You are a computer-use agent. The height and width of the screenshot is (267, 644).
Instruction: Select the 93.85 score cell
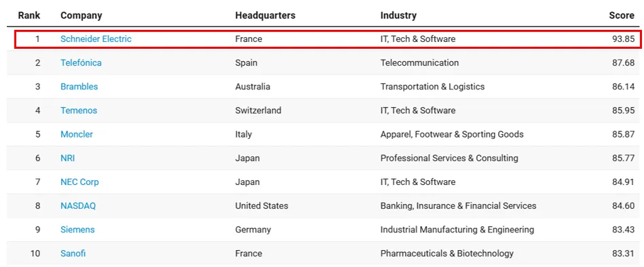623,39
